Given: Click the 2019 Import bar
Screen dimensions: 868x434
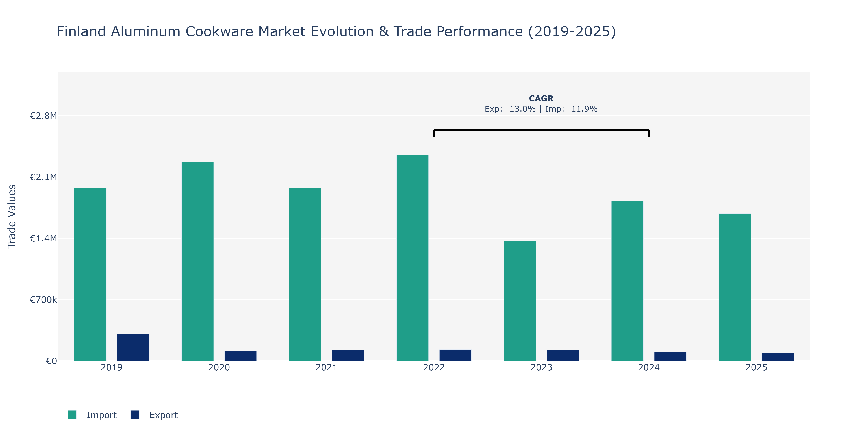Looking at the screenshot, I should (90, 274).
